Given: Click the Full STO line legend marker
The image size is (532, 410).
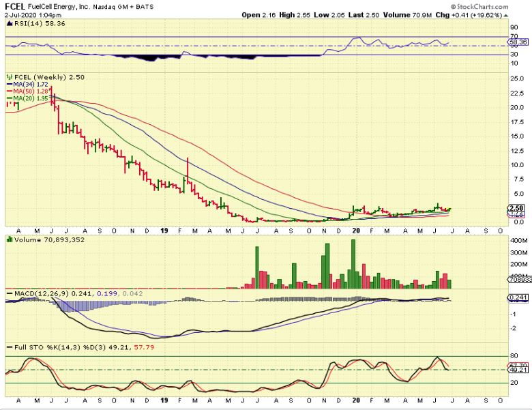Looking at the screenshot, I should pos(8,348).
